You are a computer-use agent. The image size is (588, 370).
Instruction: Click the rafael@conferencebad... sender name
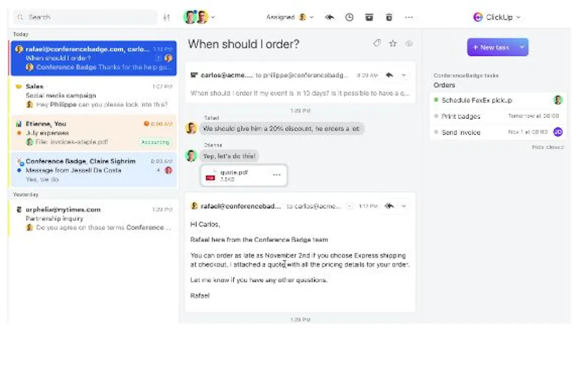click(x=241, y=206)
